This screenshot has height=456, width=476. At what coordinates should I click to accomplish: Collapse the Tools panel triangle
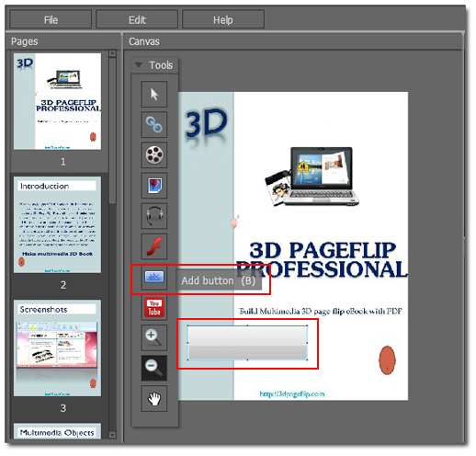click(139, 65)
